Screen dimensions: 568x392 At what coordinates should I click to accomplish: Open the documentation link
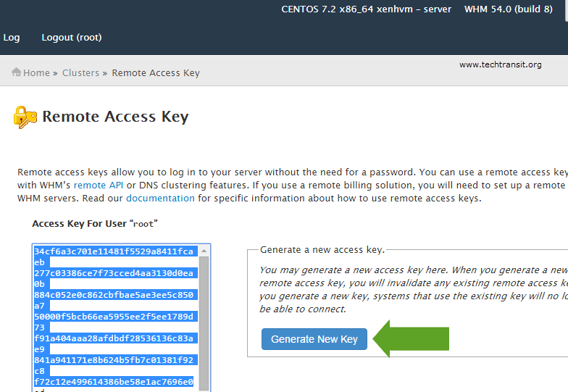point(160,199)
